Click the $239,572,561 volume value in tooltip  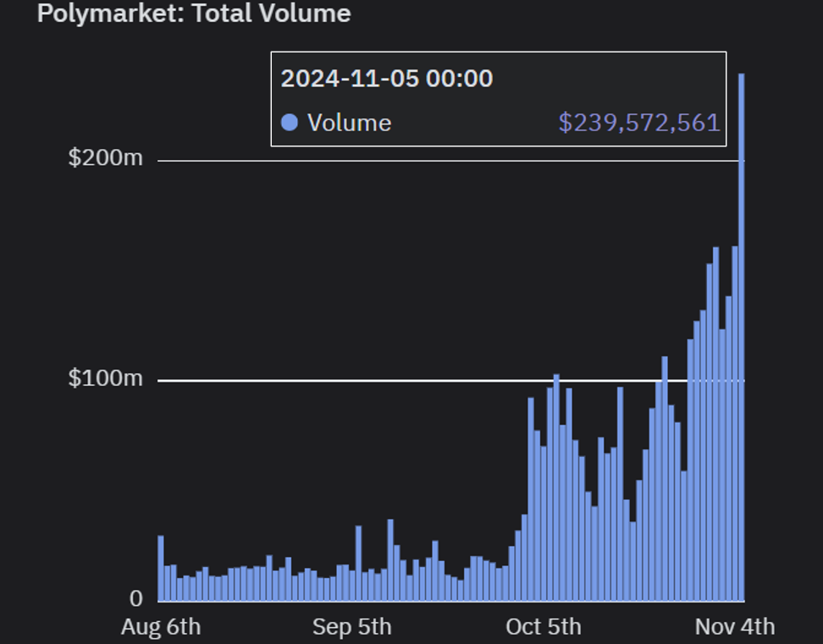point(639,123)
